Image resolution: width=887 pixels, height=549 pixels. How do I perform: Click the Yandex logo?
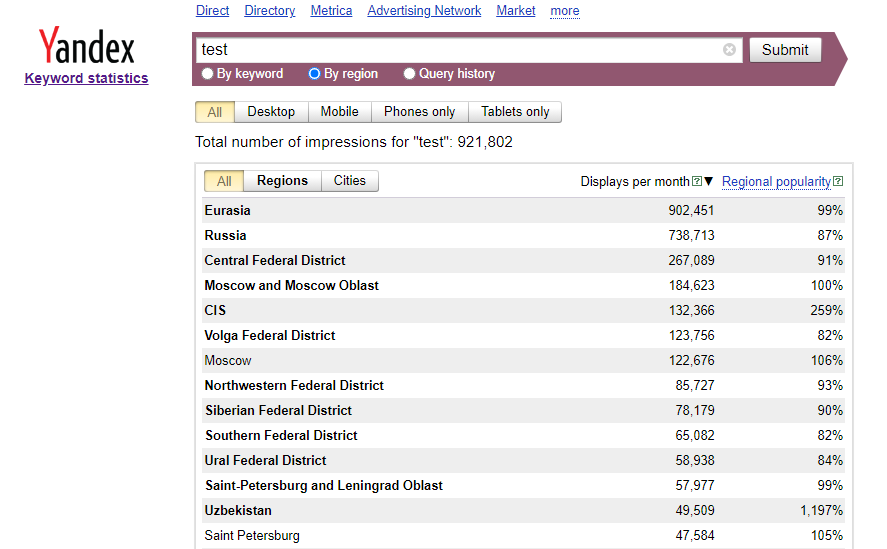click(87, 45)
